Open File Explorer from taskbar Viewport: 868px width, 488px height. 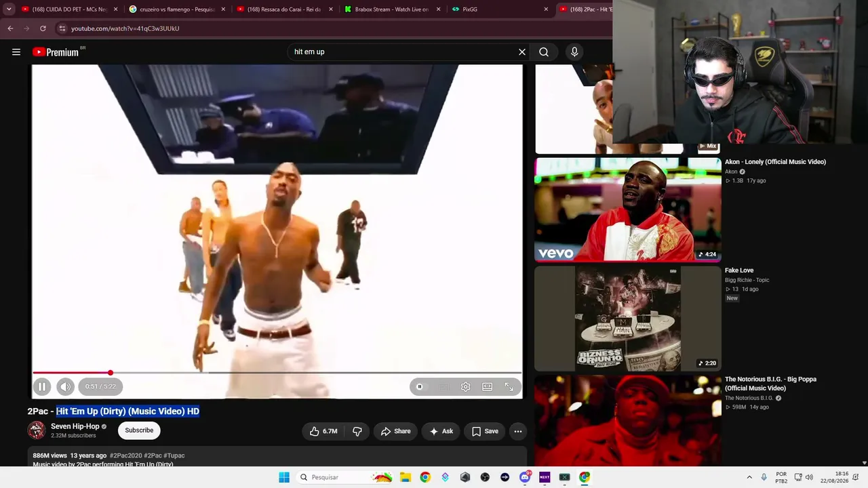pos(406,477)
